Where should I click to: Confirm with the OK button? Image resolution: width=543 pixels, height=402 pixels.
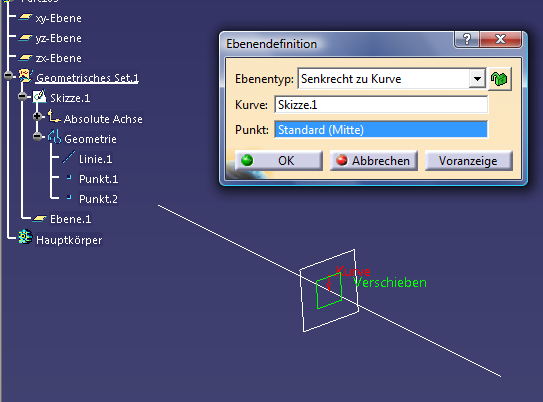click(279, 161)
